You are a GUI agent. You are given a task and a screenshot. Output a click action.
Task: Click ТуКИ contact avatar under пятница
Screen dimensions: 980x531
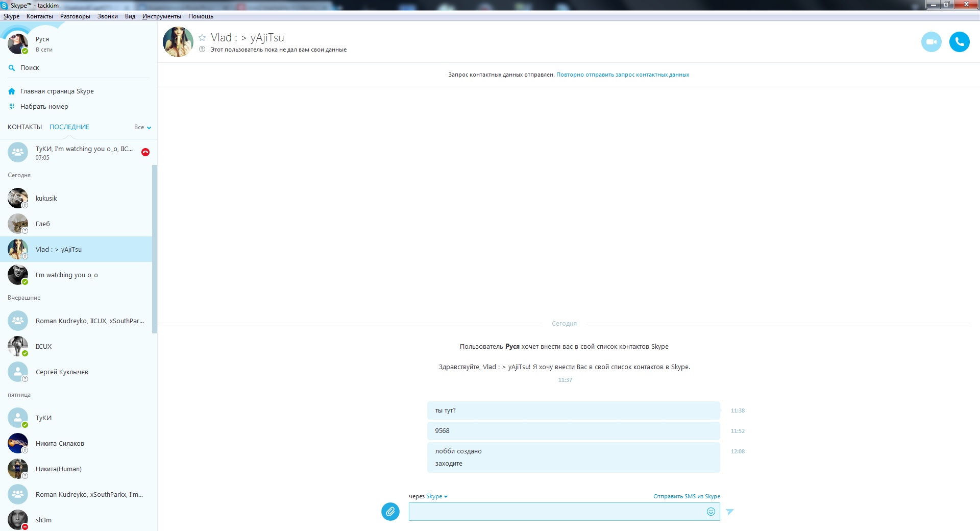[18, 418]
